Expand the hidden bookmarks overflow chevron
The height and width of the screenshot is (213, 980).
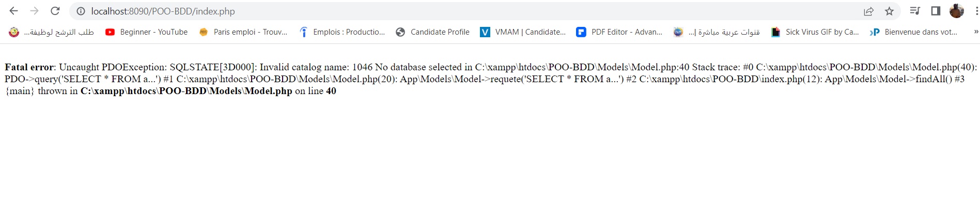(976, 32)
